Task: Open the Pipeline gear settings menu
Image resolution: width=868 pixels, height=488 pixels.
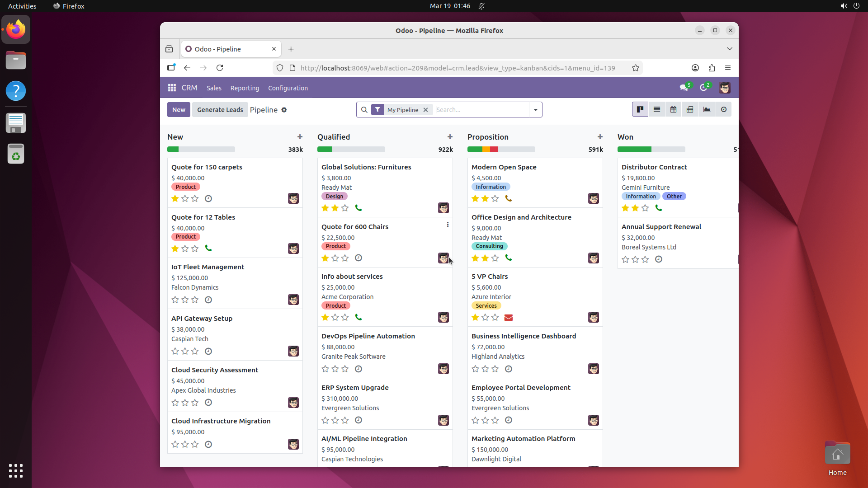Action: coord(284,110)
